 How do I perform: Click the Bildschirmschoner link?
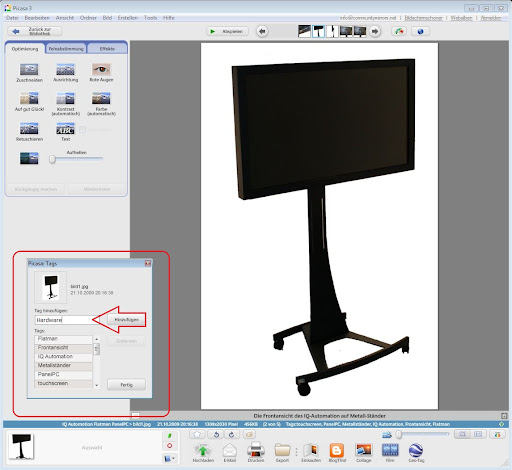[423, 18]
